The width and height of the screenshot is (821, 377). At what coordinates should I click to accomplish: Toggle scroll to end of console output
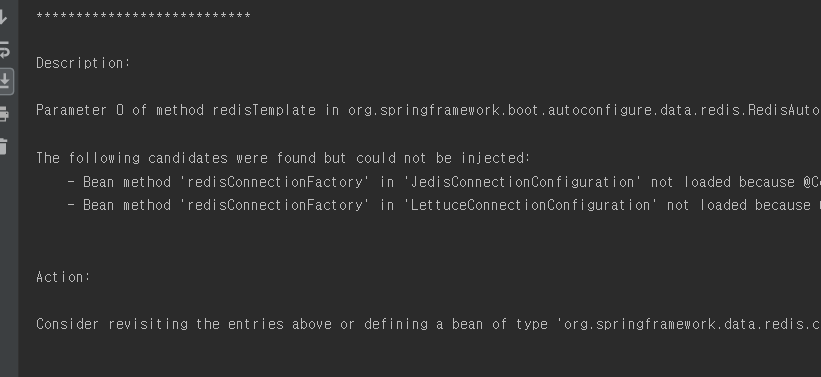pyautogui.click(x=5, y=81)
